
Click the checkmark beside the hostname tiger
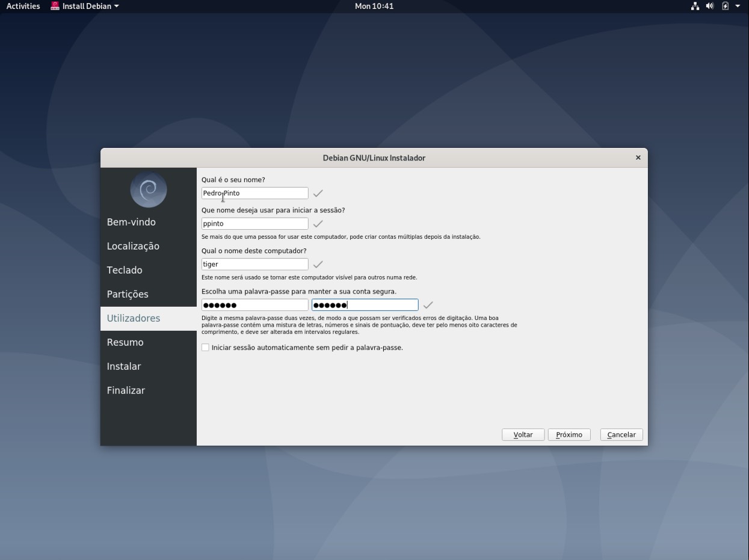(318, 263)
